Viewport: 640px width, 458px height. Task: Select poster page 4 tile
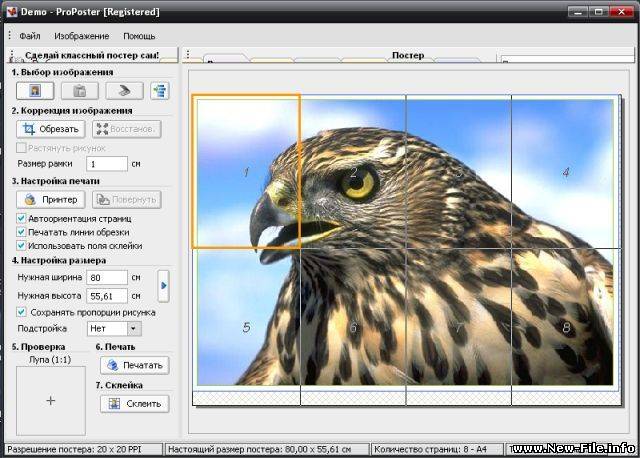pos(566,171)
